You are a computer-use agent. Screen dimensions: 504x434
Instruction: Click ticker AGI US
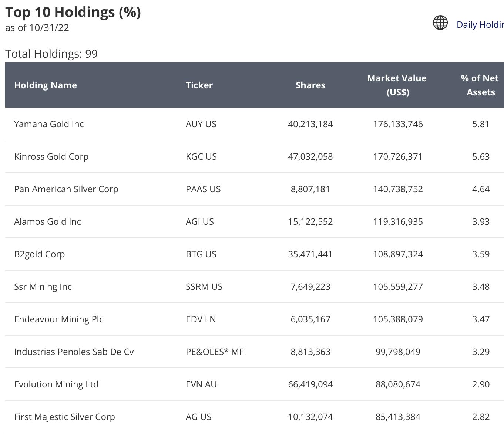[200, 221]
